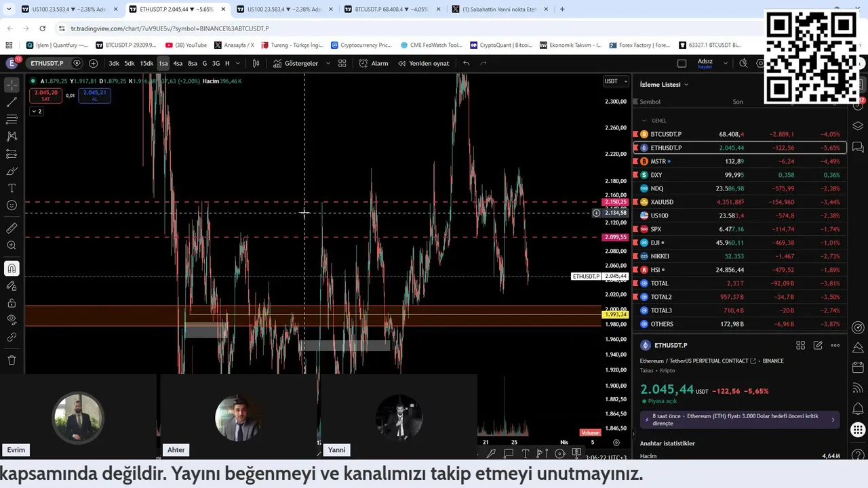Viewport: 868px width, 488px height.
Task: Select XAUUSD in the watchlist
Action: point(740,202)
